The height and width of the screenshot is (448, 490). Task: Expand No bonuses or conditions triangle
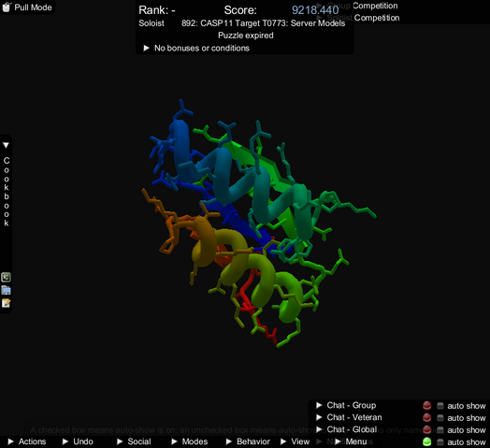click(146, 48)
